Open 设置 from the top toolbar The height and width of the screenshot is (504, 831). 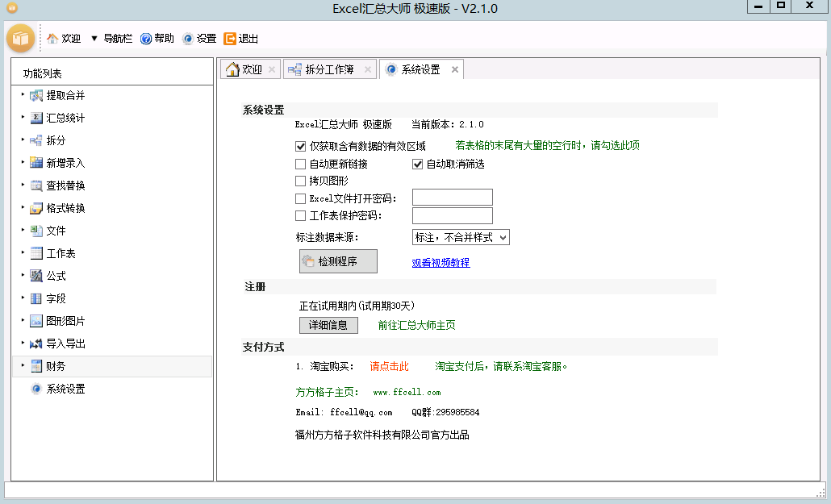[199, 39]
